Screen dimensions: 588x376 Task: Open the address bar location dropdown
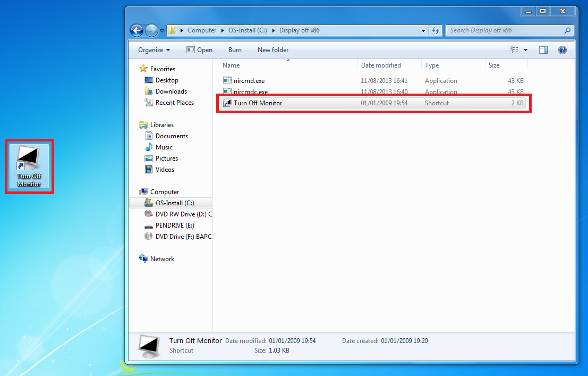(x=423, y=30)
